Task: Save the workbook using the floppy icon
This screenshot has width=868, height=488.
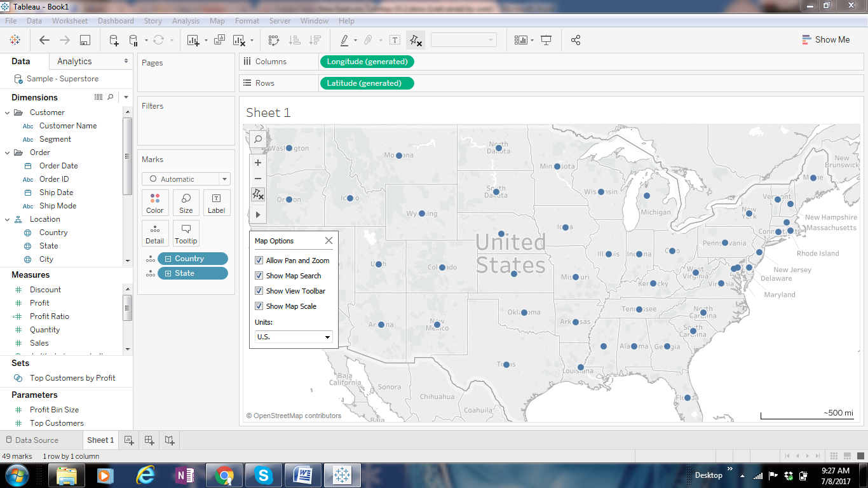Action: 85,40
